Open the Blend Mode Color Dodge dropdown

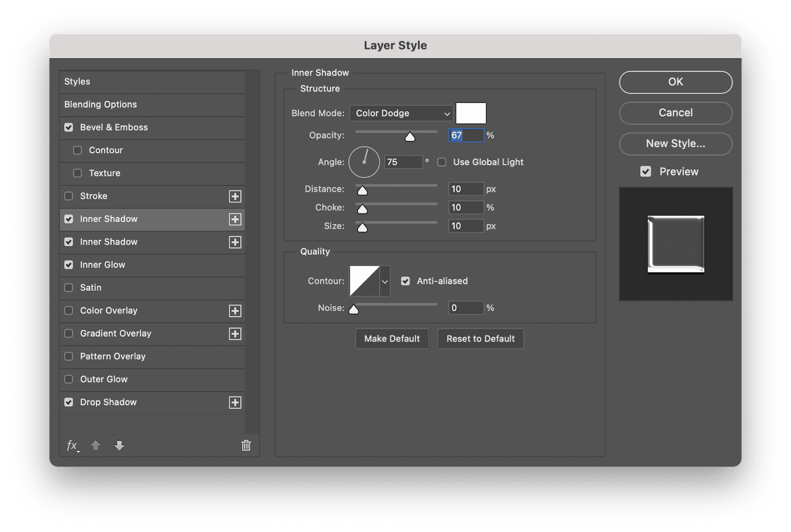[x=401, y=113]
